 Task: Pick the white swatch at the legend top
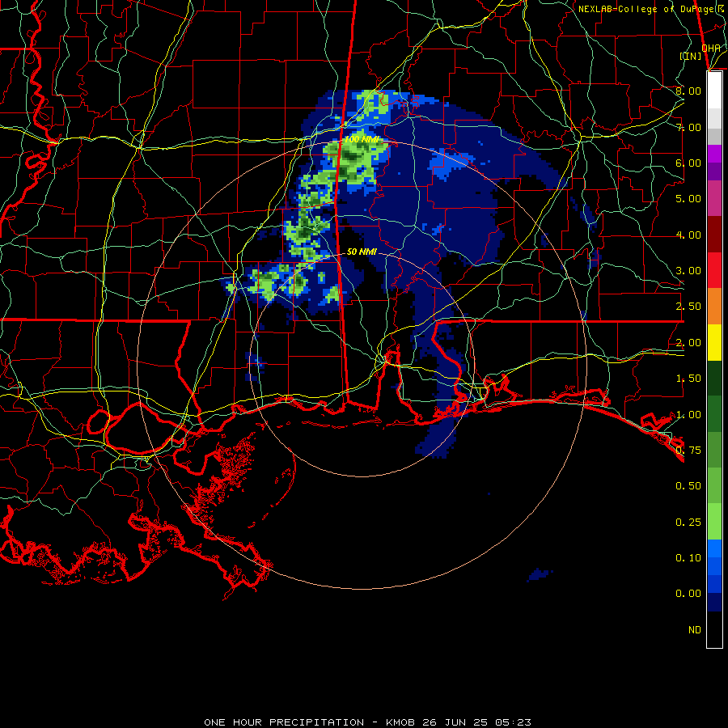(714, 91)
